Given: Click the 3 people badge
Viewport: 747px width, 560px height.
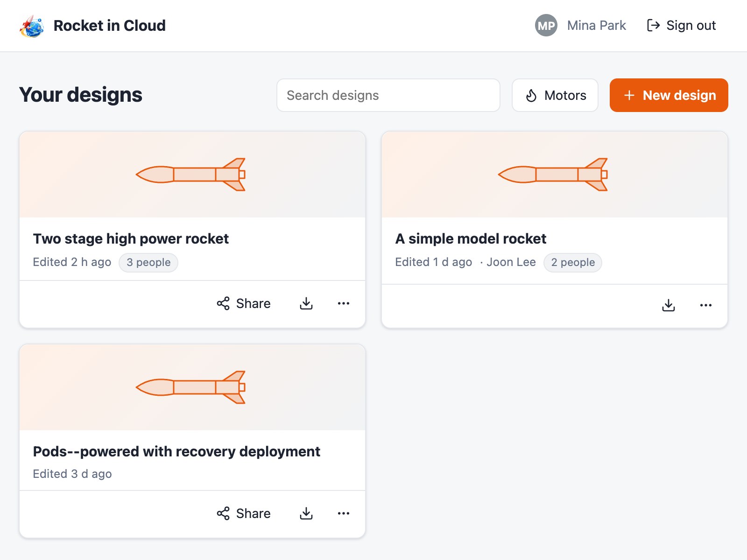Looking at the screenshot, I should (x=148, y=262).
